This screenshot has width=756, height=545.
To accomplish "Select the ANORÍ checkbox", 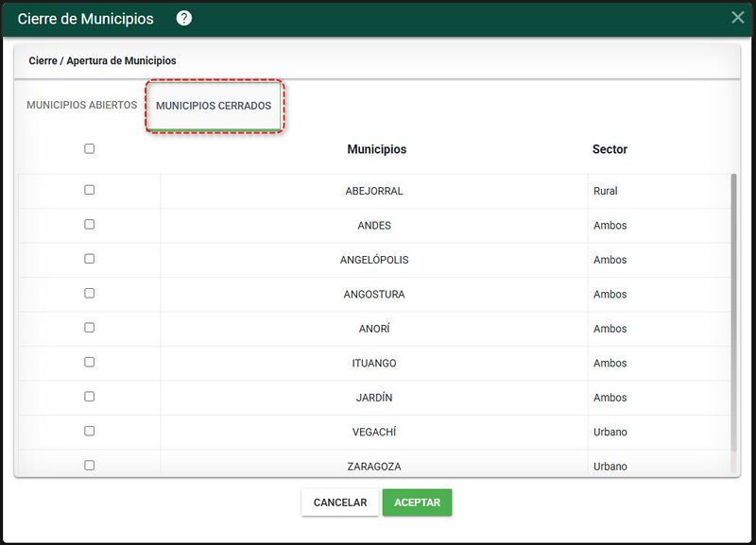I will (89, 328).
